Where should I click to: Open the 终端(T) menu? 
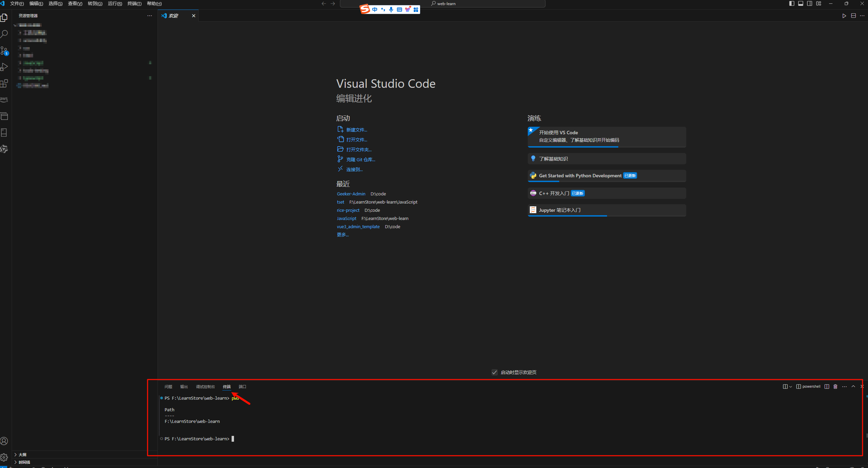(x=134, y=3)
